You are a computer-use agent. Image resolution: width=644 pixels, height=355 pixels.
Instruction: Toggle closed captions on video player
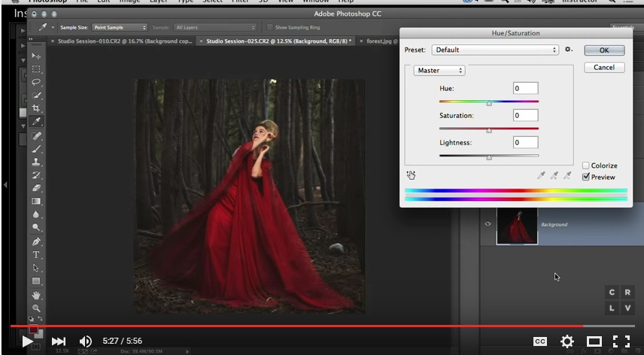click(539, 341)
